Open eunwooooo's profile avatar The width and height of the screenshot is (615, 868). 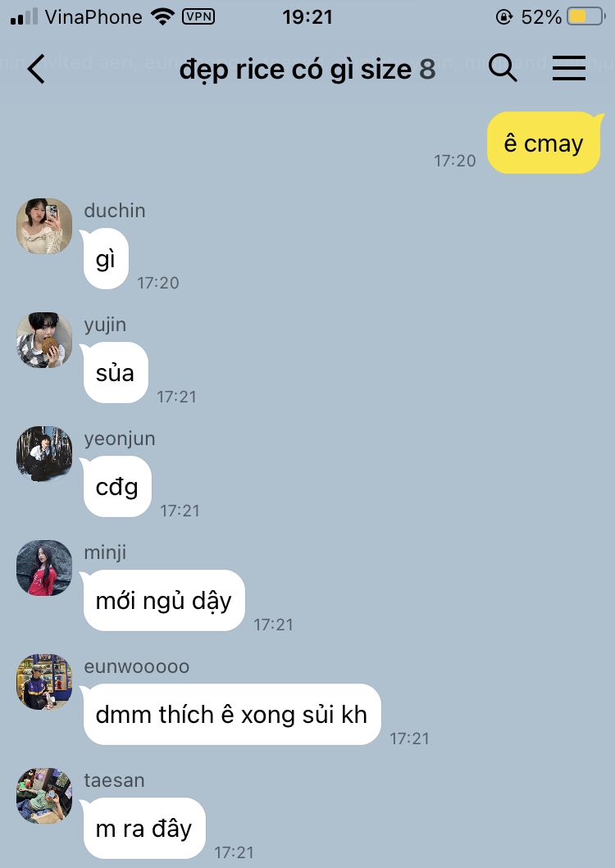pos(44,682)
